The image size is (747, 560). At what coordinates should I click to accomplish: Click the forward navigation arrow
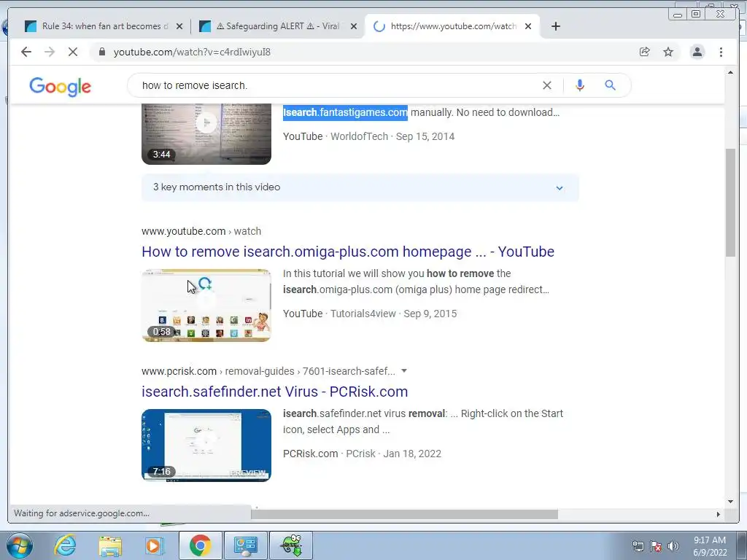coord(50,52)
